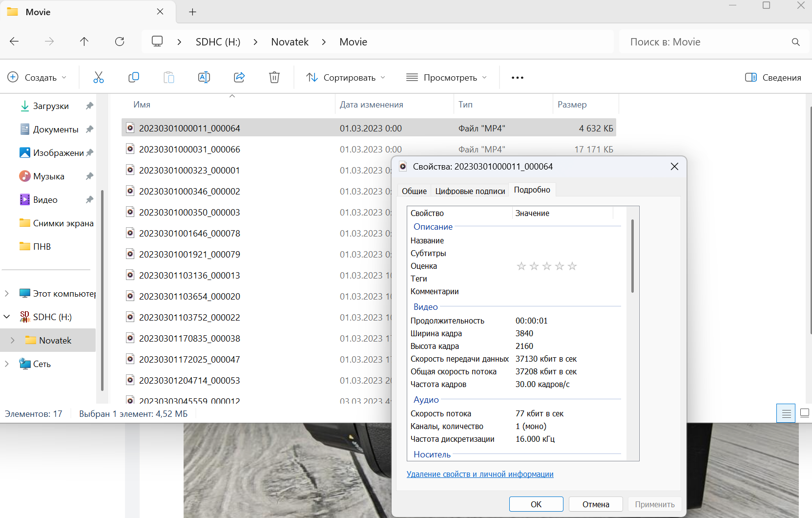Screen dimensions: 812x518
Task: Switch to large thumbnails view in status bar
Action: (x=805, y=413)
